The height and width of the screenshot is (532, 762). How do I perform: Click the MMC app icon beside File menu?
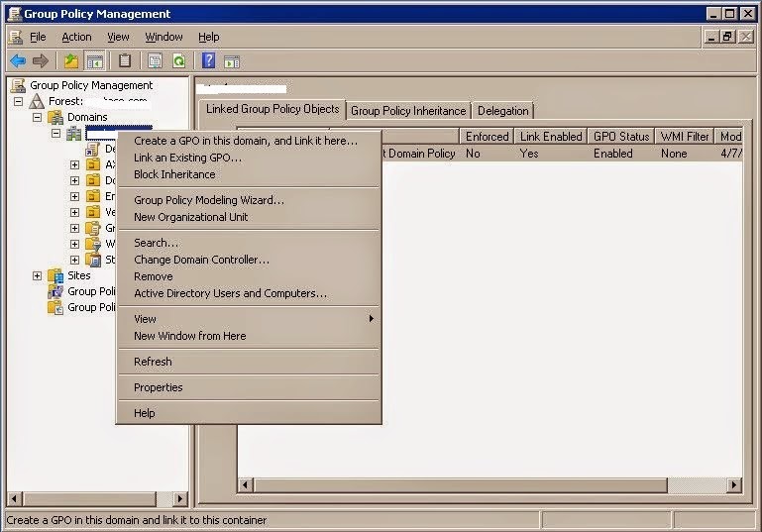(x=16, y=37)
